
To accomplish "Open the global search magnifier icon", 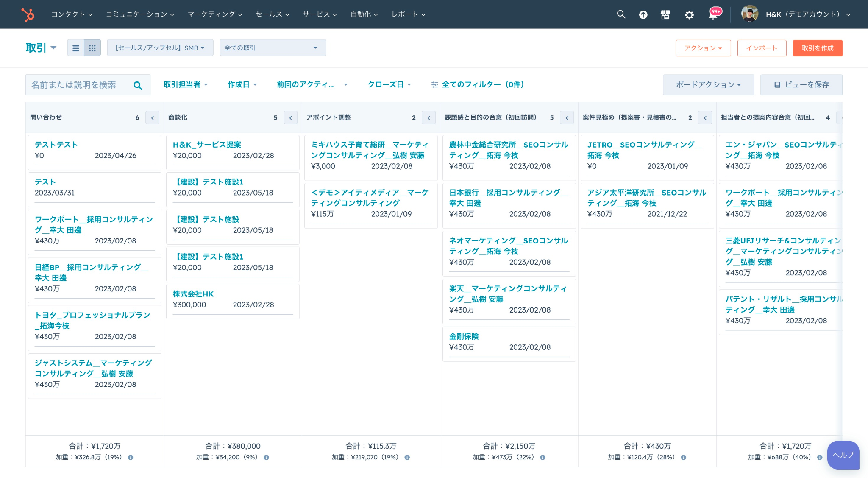I will 621,14.
